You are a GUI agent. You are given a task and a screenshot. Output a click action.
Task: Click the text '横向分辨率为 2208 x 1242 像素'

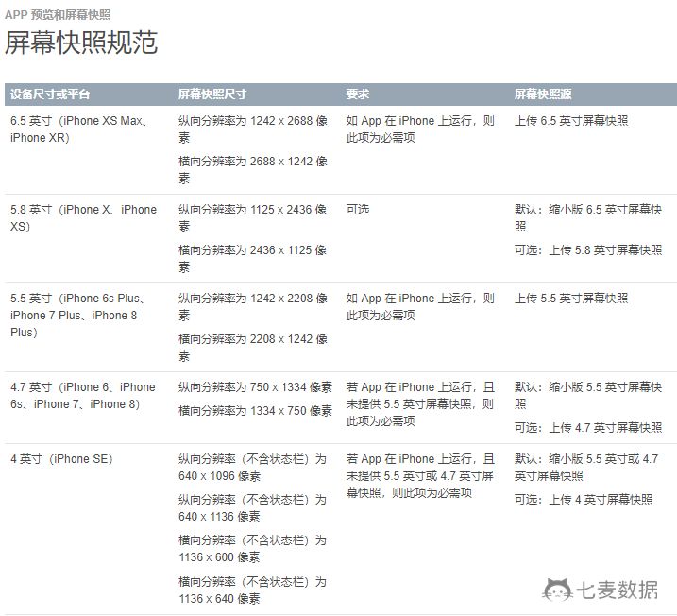point(253,348)
